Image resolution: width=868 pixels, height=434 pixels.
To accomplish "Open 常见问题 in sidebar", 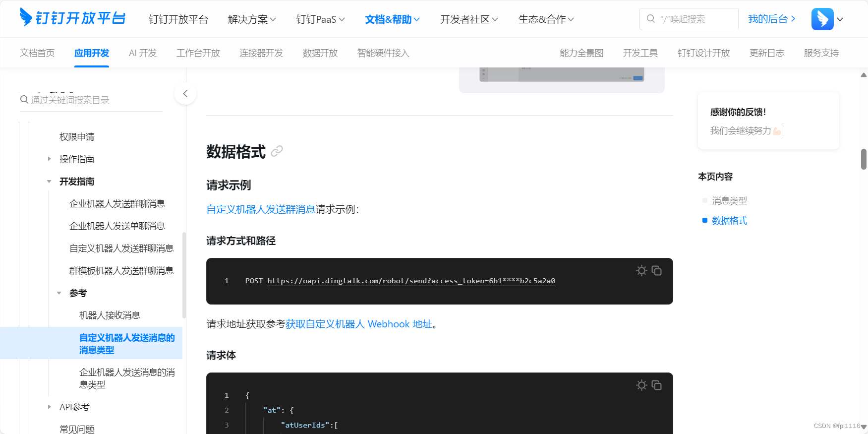I will (x=77, y=429).
